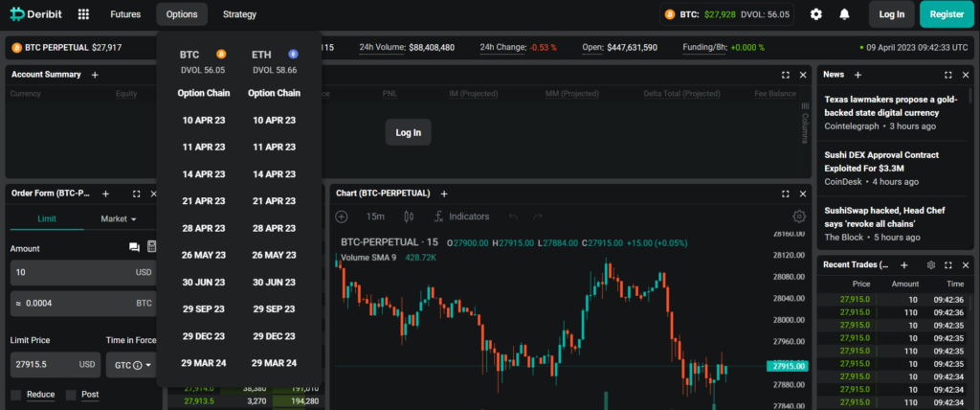This screenshot has height=410, width=980.
Task: Click the BTC coin icon in the options menu
Action: coord(221,55)
